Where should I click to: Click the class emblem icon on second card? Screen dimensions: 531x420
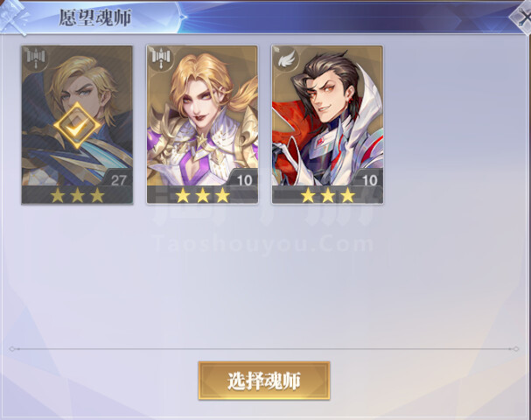pos(161,58)
